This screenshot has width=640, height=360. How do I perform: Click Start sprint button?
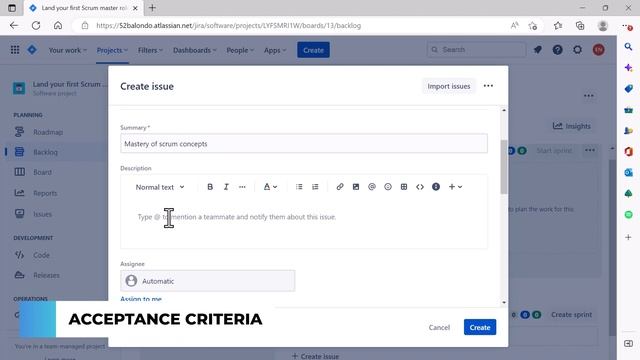tap(554, 151)
